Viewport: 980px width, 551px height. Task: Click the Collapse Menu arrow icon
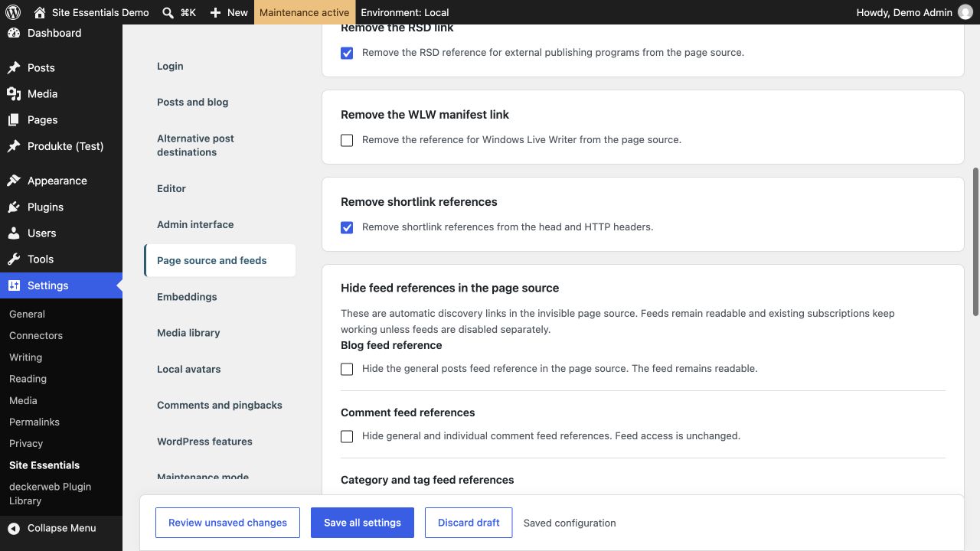click(14, 528)
